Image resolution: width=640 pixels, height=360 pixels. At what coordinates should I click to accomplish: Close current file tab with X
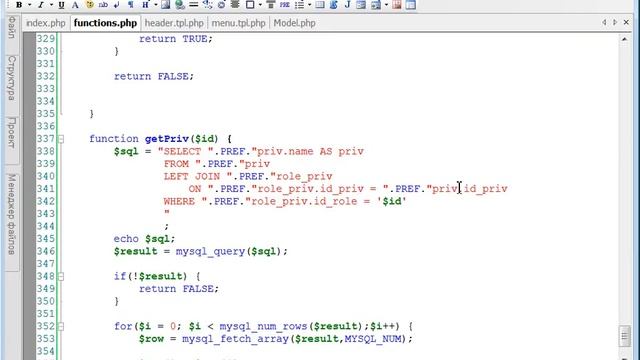tap(626, 22)
